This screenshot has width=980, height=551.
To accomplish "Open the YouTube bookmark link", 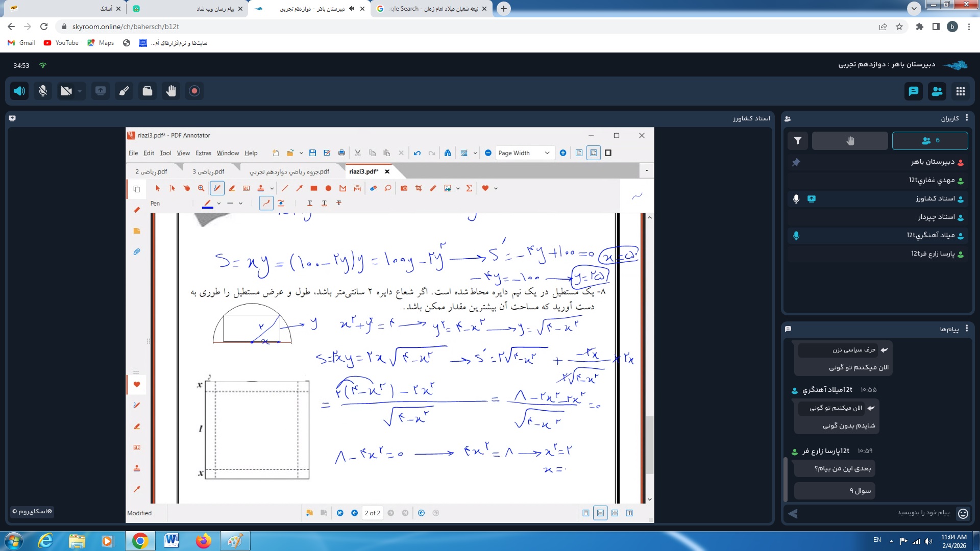I will point(61,43).
